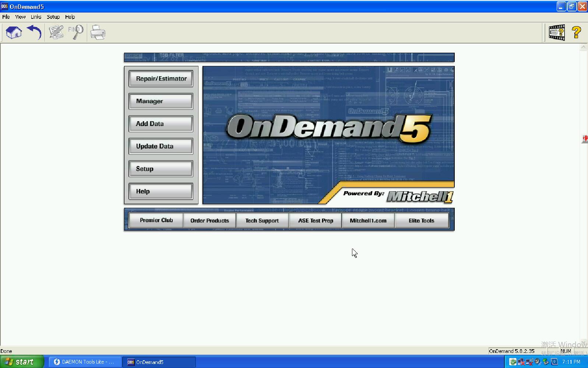
Task: Select the Add Data button
Action: coord(161,124)
